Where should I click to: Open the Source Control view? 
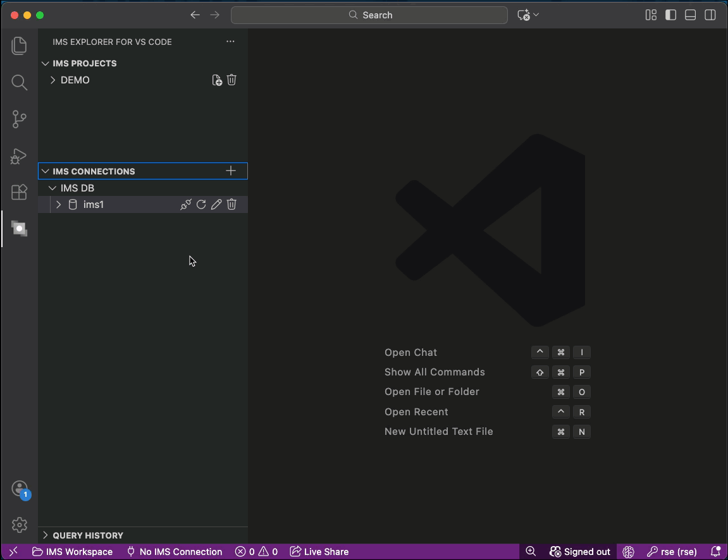19,119
